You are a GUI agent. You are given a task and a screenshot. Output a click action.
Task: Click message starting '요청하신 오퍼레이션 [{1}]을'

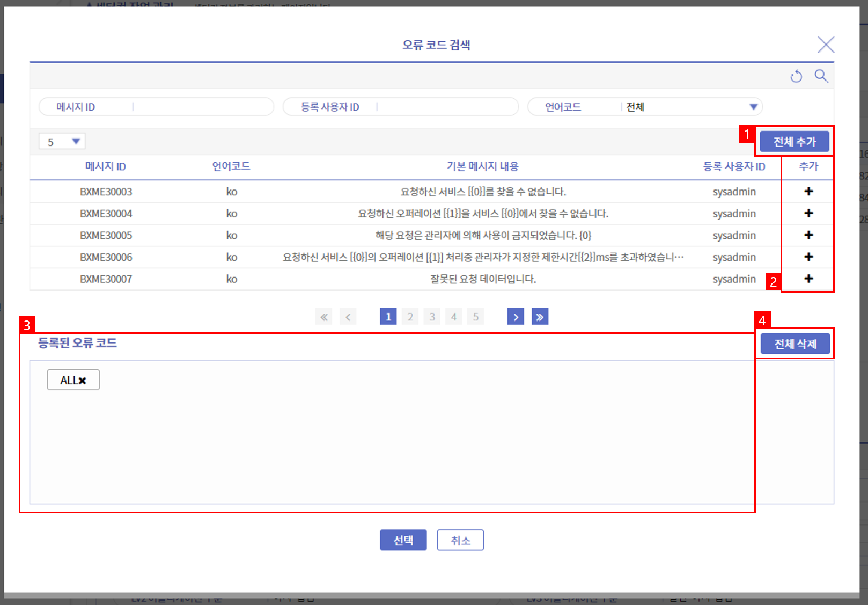483,214
